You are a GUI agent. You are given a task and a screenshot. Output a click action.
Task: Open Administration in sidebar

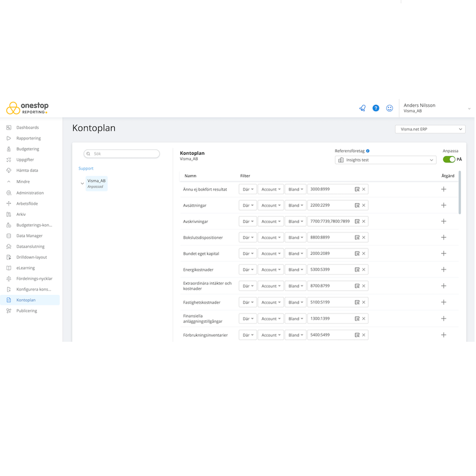30,193
